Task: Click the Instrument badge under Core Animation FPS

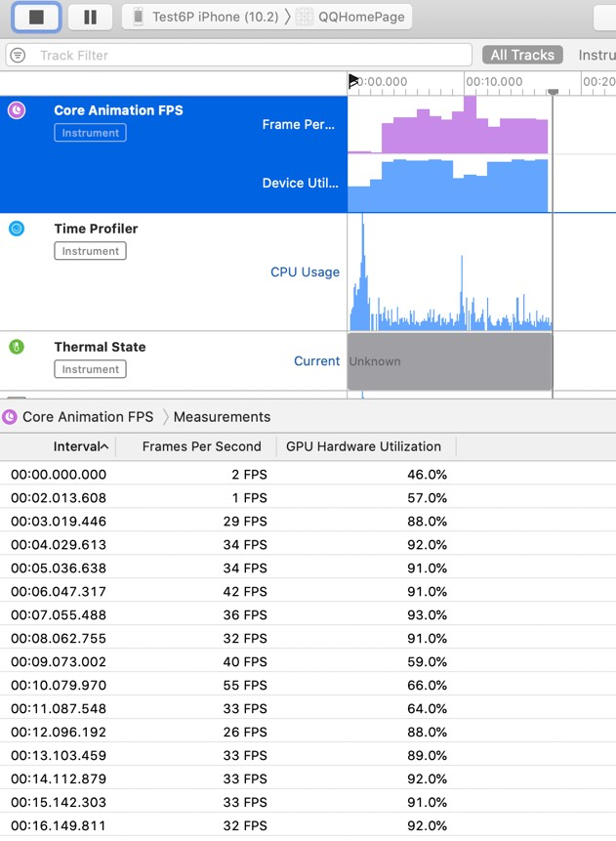Action: (x=90, y=133)
